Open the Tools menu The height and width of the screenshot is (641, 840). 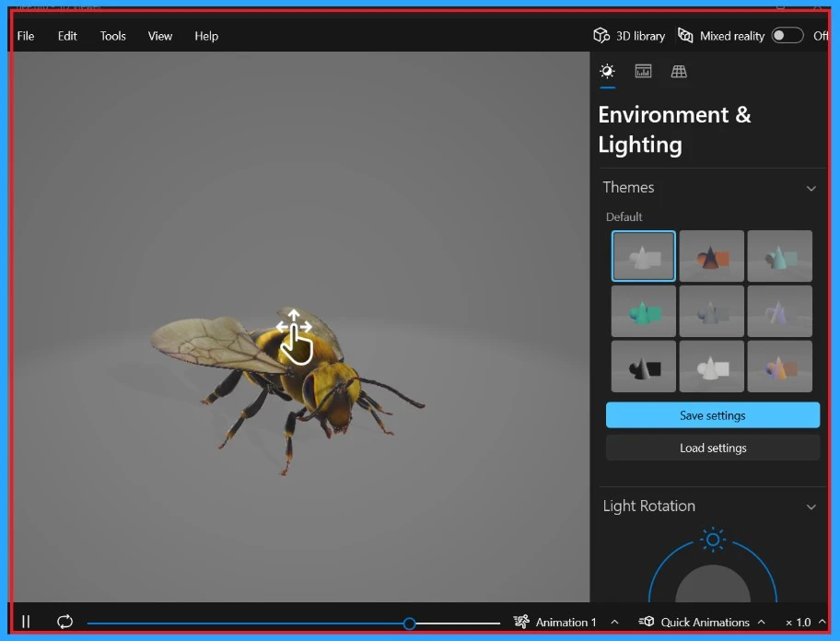click(x=113, y=36)
